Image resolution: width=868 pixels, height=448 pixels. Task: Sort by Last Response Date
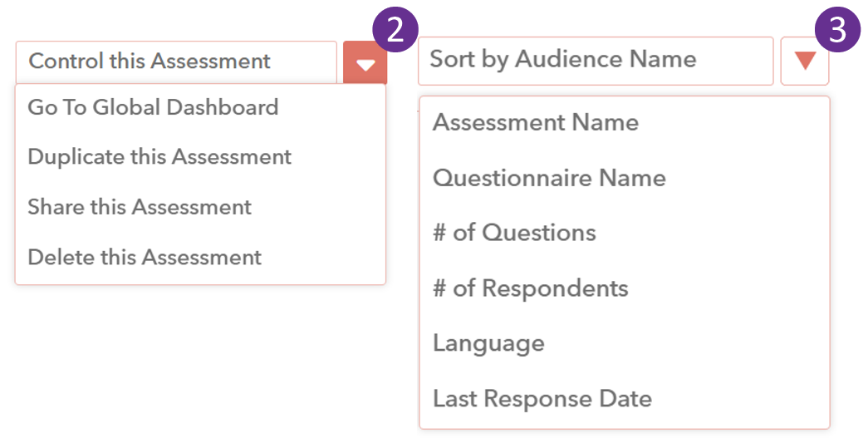542,399
